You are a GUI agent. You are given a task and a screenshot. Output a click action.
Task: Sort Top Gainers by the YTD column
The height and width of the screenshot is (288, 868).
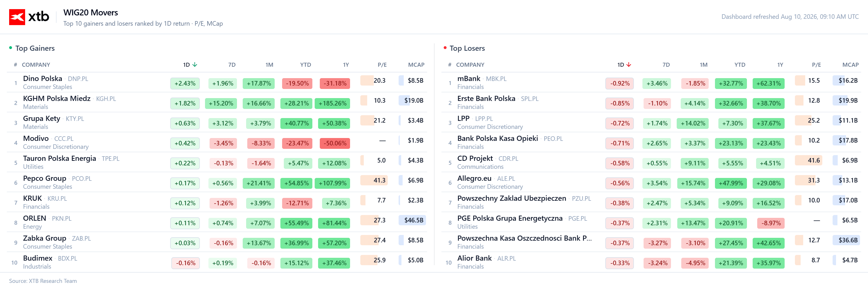(x=305, y=65)
